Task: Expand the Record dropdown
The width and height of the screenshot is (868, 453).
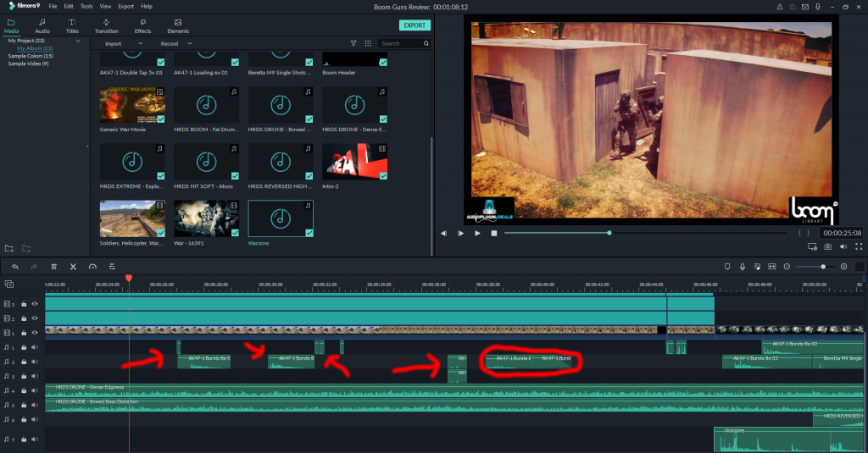Action: coord(190,43)
